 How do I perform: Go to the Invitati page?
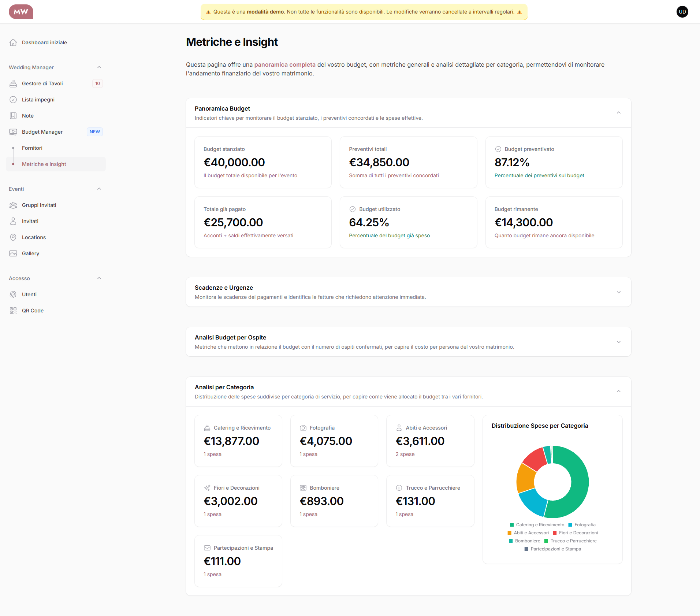pos(30,221)
